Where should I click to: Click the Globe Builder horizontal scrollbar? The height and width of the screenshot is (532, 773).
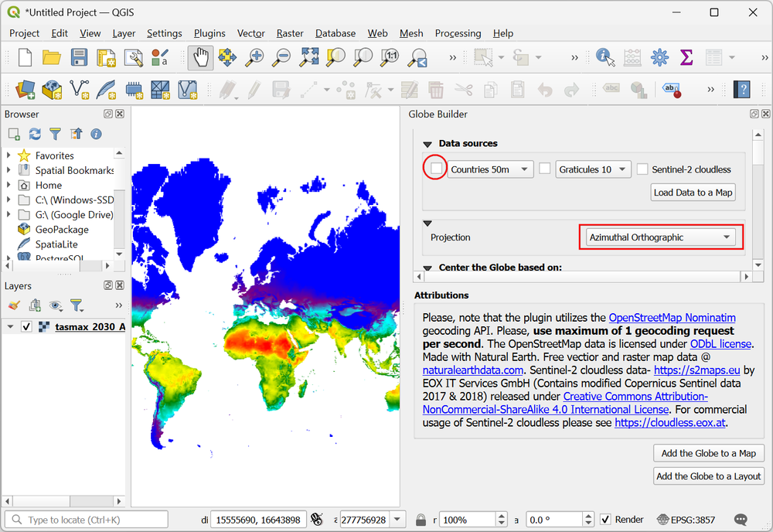(583, 277)
